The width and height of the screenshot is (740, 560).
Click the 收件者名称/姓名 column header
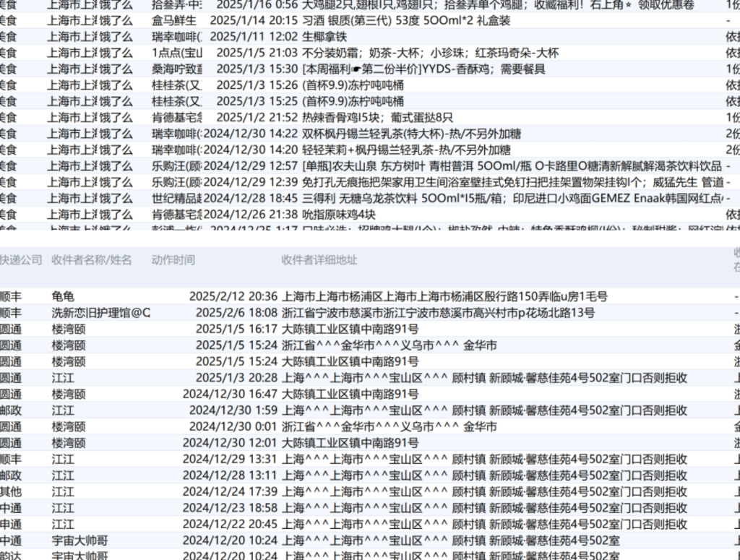92,260
